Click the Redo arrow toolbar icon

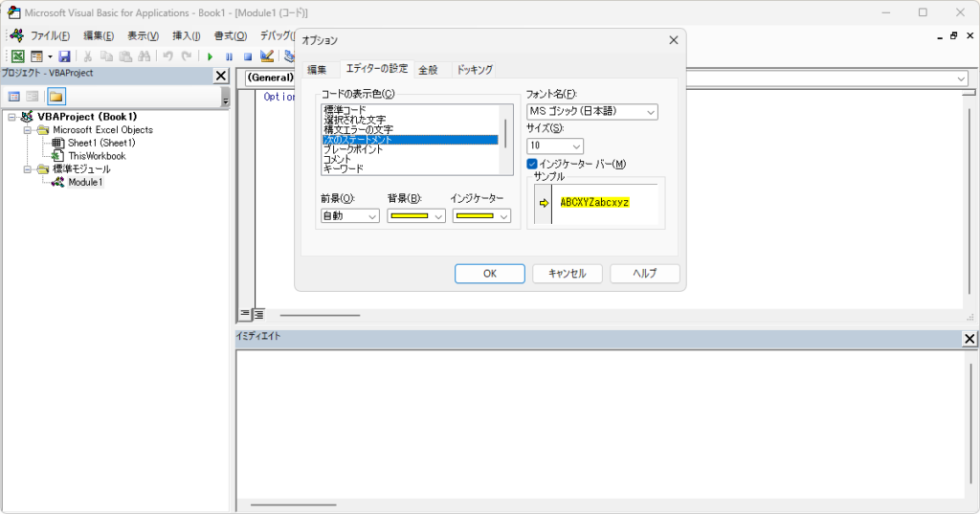187,56
